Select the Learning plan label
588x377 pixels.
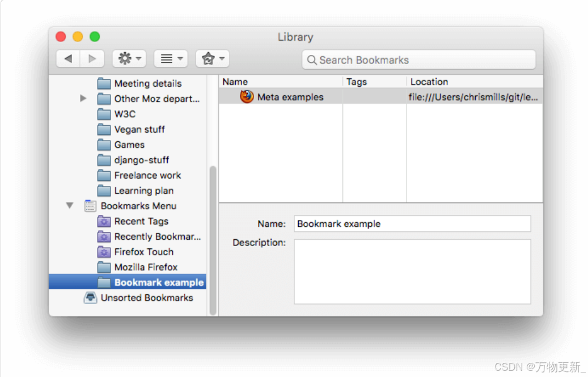click(144, 190)
